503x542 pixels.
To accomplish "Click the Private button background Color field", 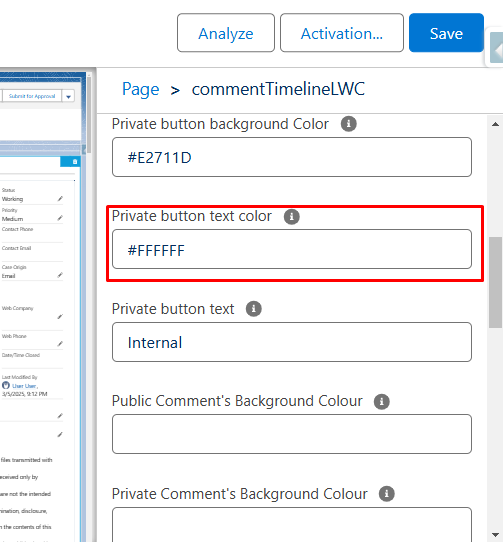I will pos(292,157).
